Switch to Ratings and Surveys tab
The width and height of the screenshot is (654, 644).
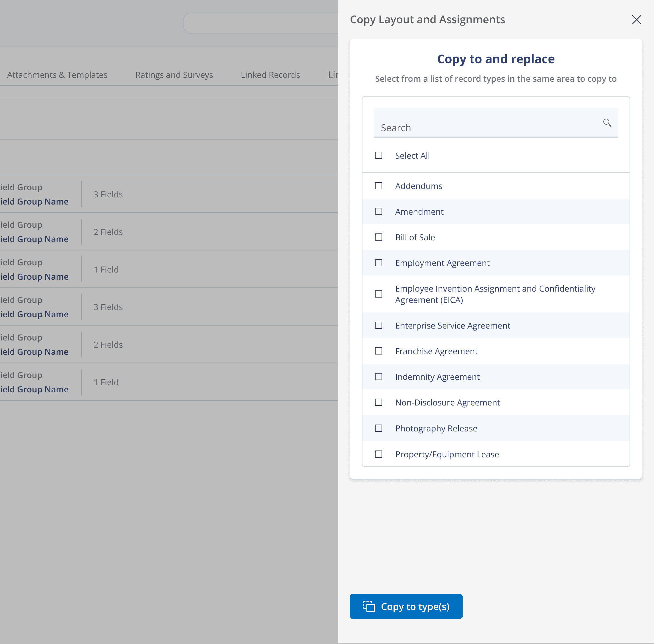174,75
